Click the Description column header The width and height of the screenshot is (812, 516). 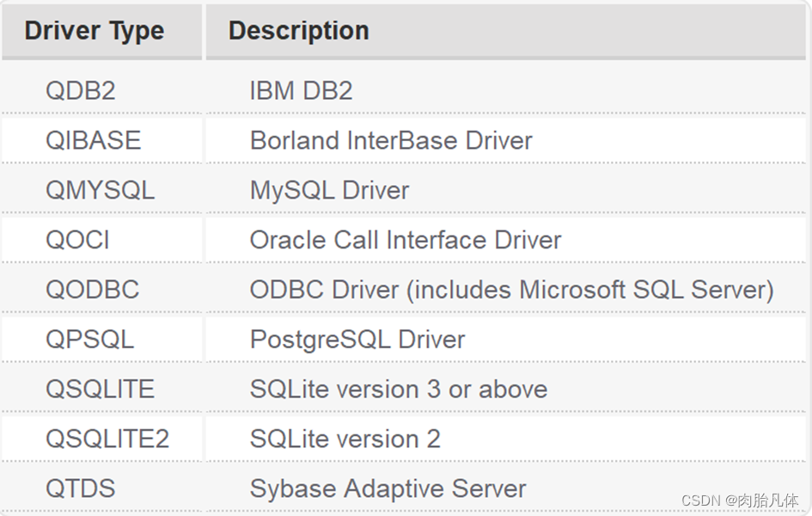click(506, 31)
